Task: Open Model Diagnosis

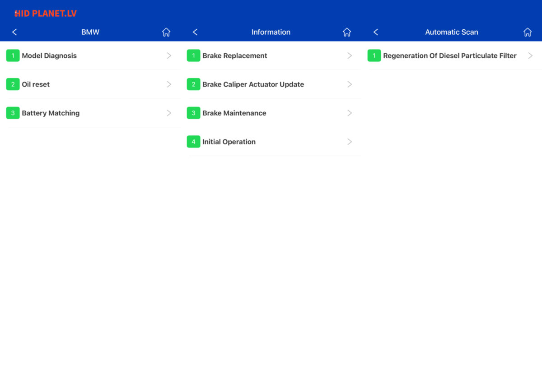Action: [x=49, y=56]
